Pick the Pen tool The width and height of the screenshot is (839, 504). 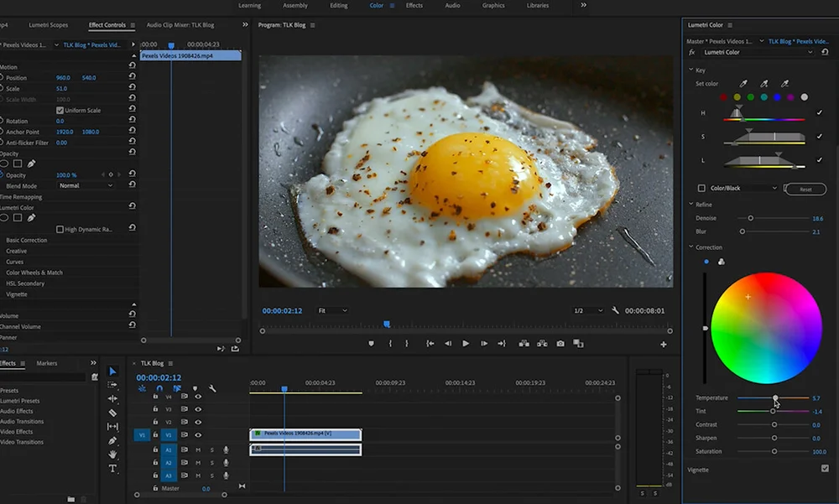coord(112,440)
